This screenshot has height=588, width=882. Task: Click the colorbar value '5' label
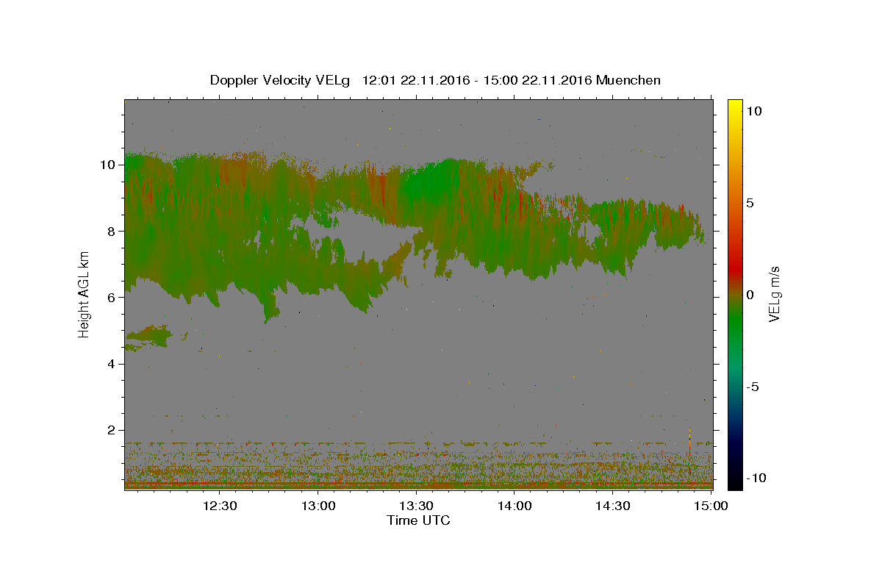click(750, 203)
